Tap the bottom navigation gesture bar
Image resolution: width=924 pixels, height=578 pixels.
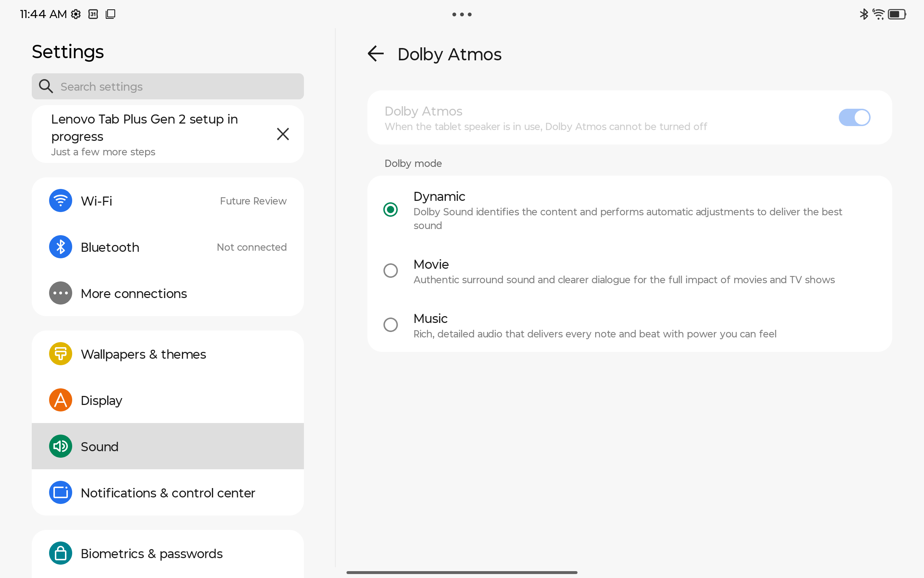pos(462,572)
